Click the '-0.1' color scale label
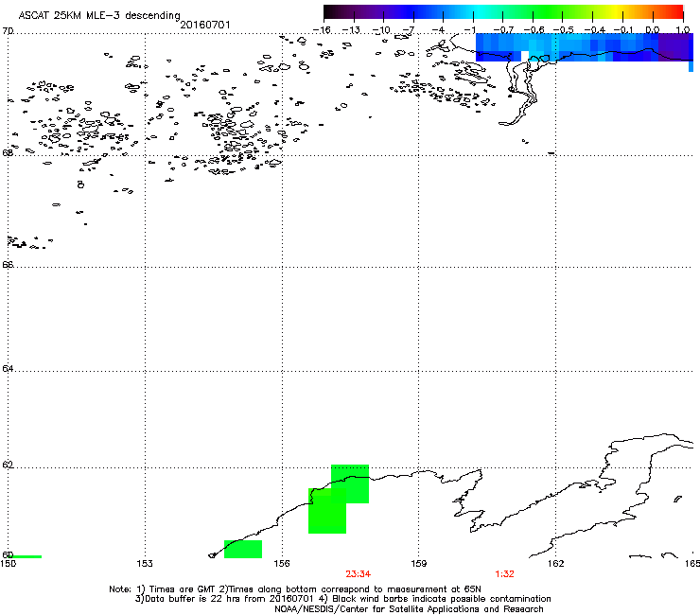 pos(623,30)
